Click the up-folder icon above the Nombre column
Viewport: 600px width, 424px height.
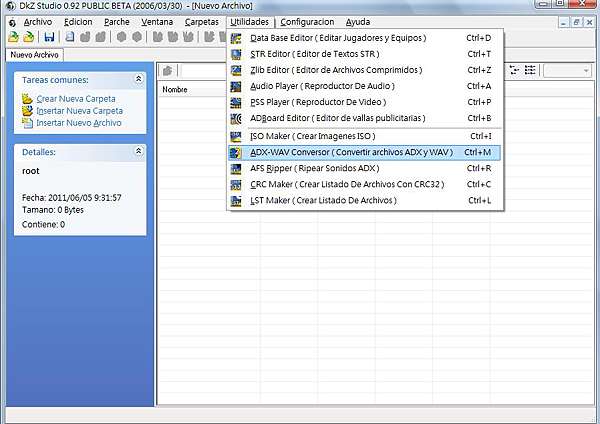(168, 71)
